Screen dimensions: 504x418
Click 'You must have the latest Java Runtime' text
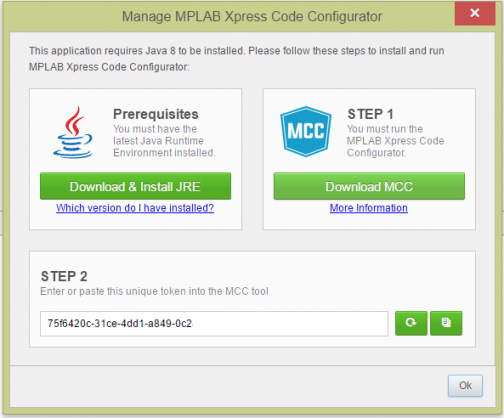[x=164, y=141]
